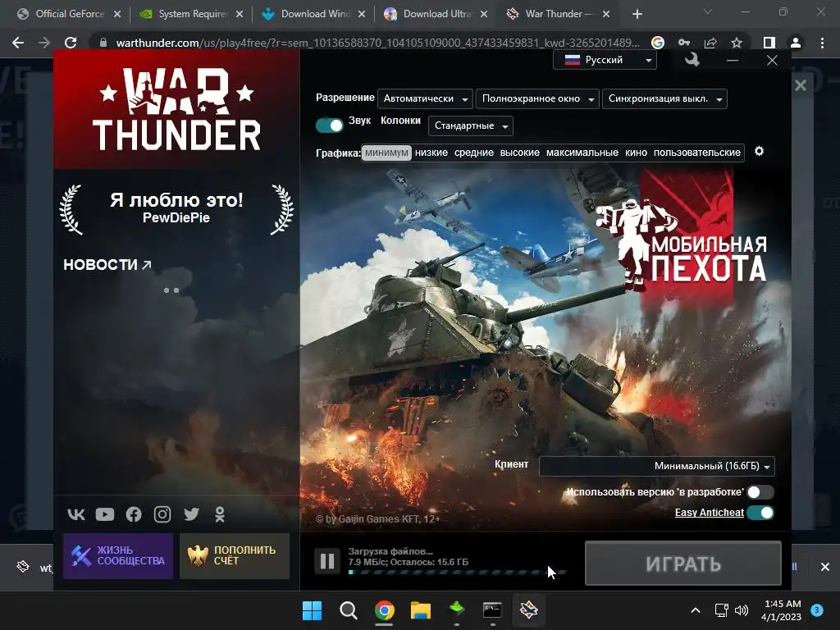Show hidden system tray icons
The height and width of the screenshot is (630, 840).
click(x=696, y=610)
